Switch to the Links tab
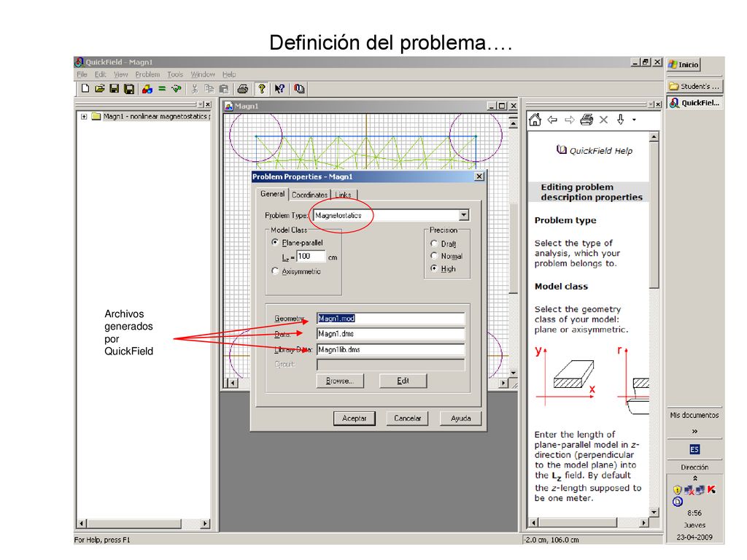Viewport: 747px width, 560px height. coord(343,195)
